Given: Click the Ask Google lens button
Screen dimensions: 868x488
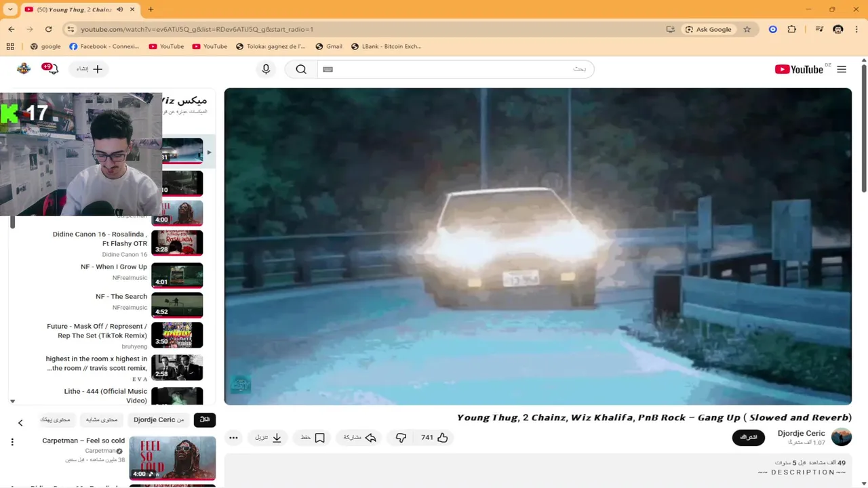Looking at the screenshot, I should point(709,29).
